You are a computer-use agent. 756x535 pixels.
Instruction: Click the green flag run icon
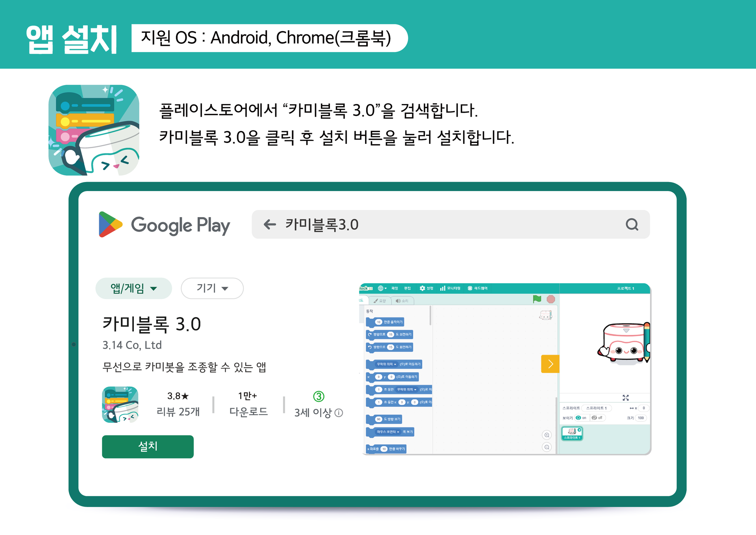537,299
